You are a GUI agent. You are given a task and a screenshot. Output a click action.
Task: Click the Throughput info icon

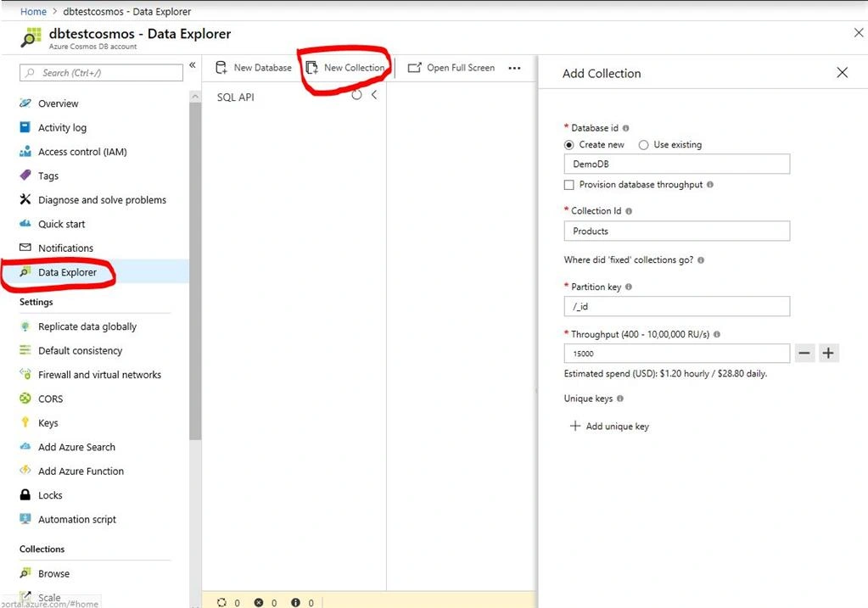[x=717, y=334]
